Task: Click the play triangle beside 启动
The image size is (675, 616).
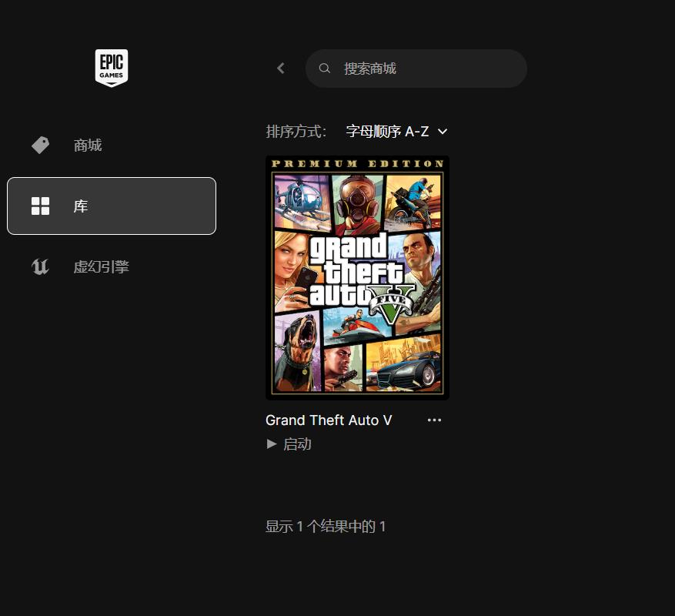Action: point(272,444)
